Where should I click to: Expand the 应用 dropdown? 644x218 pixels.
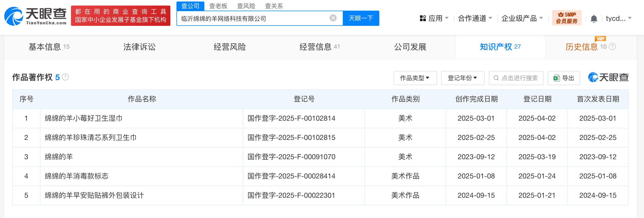tap(447, 18)
